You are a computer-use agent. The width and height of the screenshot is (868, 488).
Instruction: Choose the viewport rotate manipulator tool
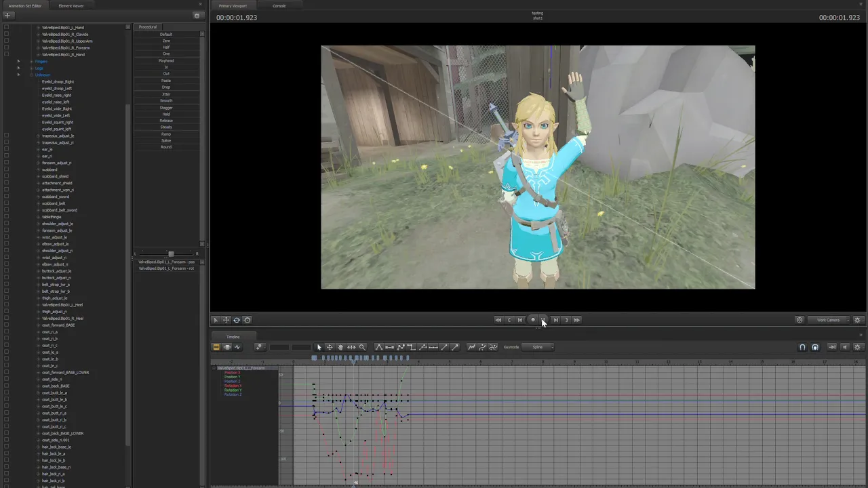[237, 320]
